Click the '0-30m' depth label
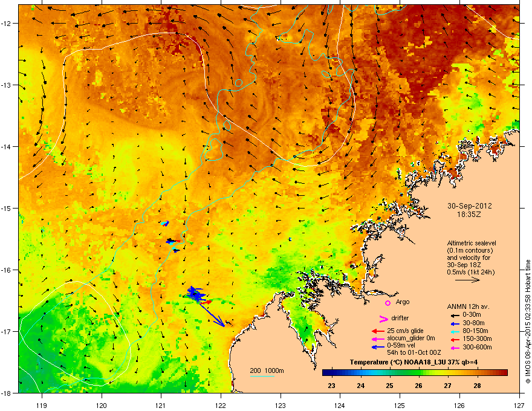The height and width of the screenshot is (411, 532). pyautogui.click(x=472, y=315)
